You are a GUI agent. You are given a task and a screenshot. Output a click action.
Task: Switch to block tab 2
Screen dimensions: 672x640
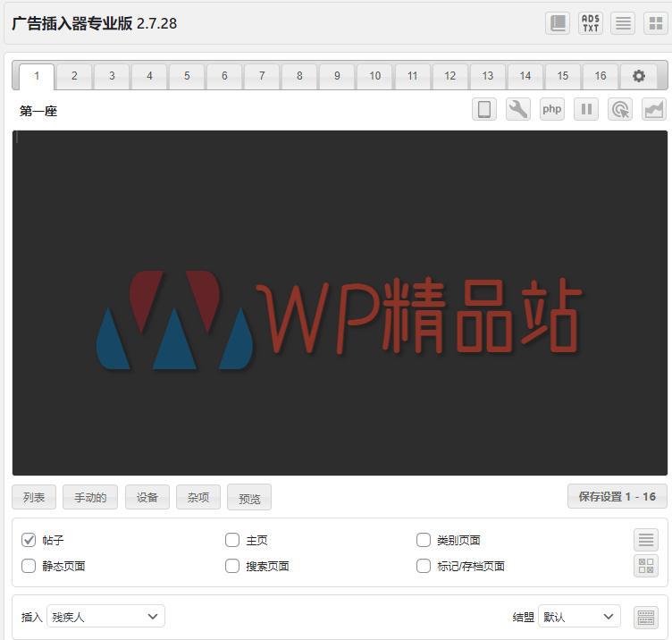pos(74,76)
